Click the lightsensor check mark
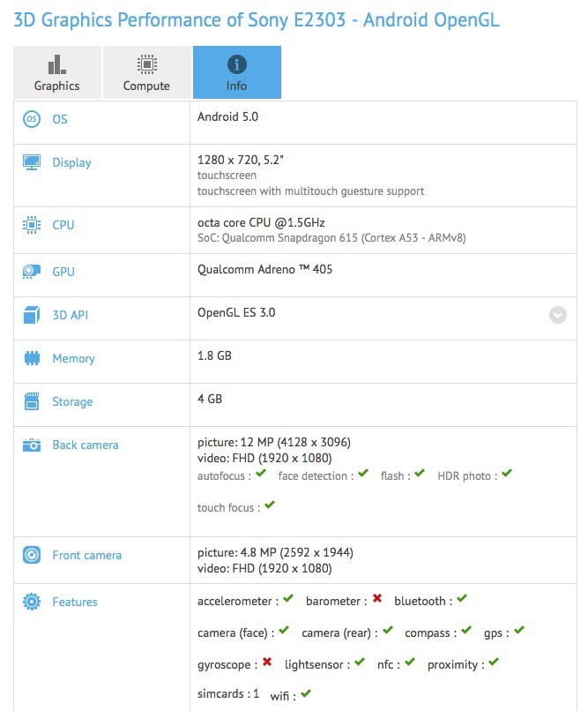Viewport: 588px width, 711px height. click(360, 662)
